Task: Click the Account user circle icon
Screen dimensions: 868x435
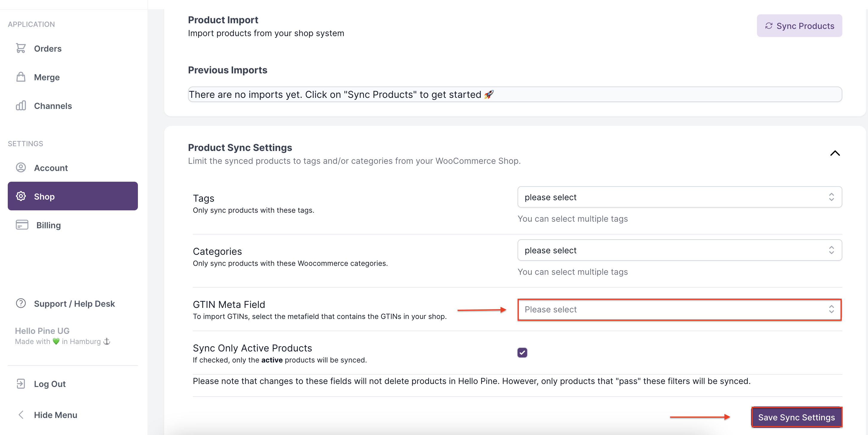Action: click(x=21, y=167)
